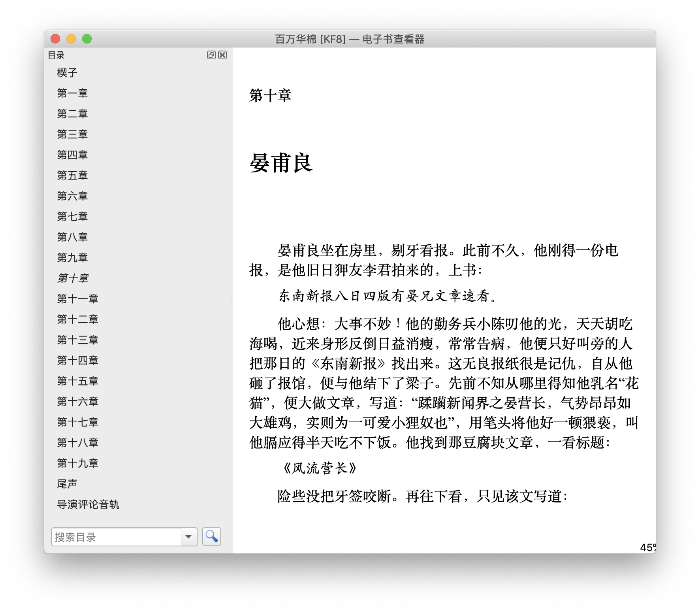
Task: Click the magnifier search button
Action: [x=212, y=536]
